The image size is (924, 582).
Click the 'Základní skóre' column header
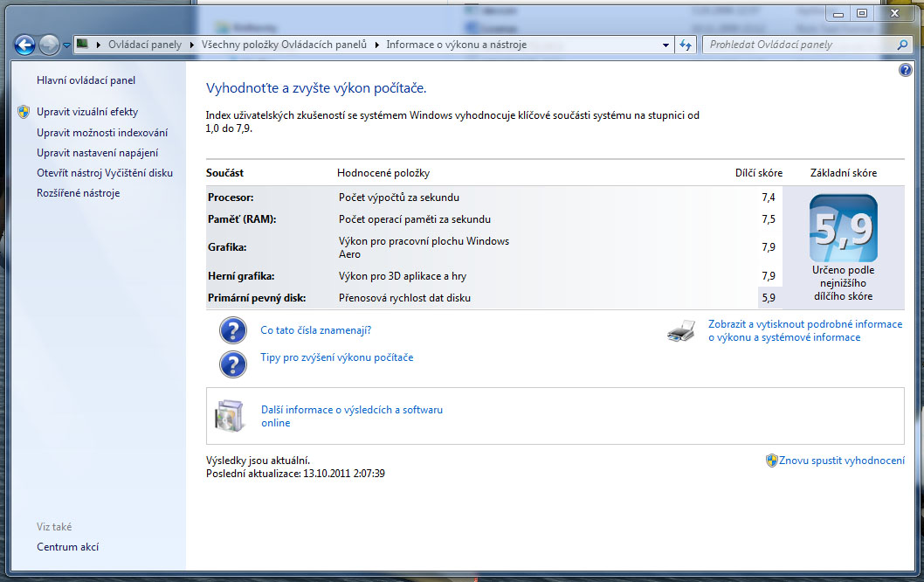(844, 173)
